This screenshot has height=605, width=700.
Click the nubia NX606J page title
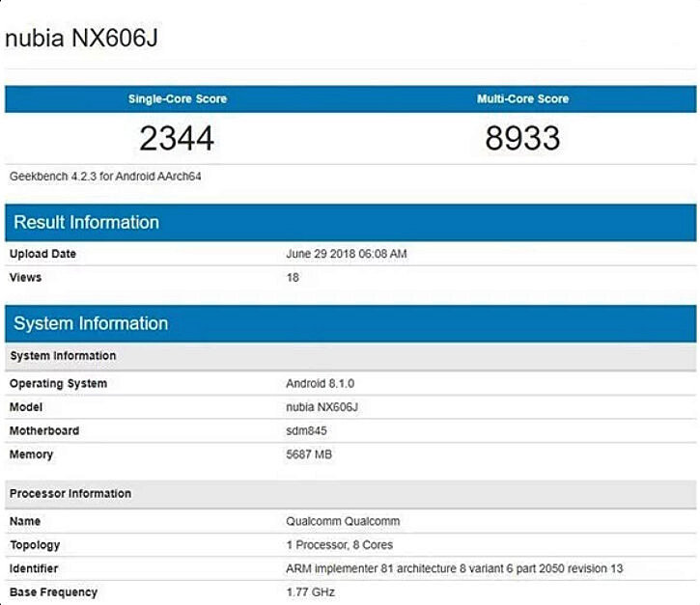point(81,38)
